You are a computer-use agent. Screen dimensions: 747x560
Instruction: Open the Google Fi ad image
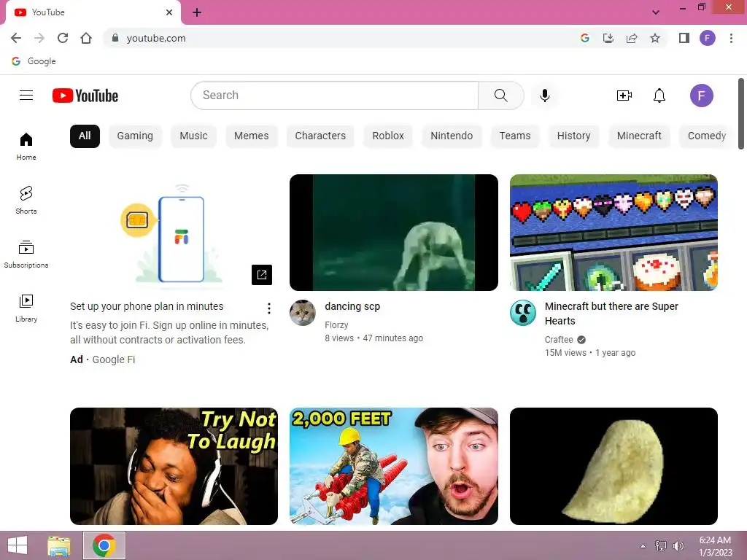click(174, 233)
